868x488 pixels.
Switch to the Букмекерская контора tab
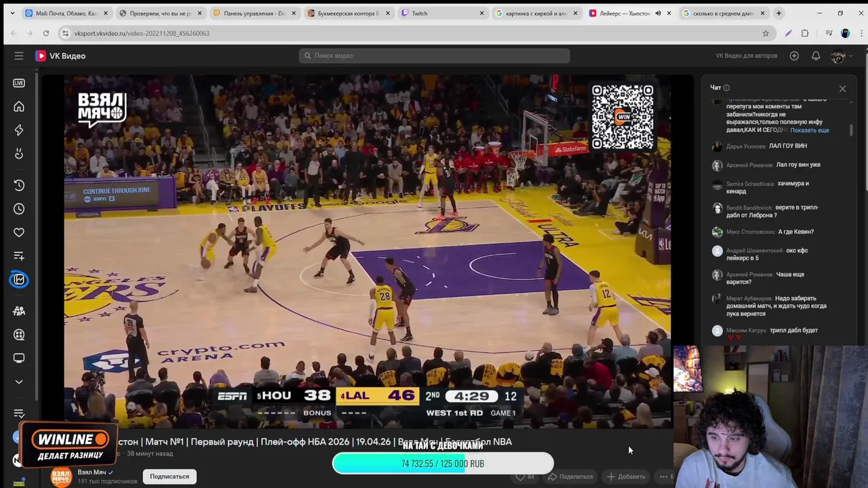349,13
